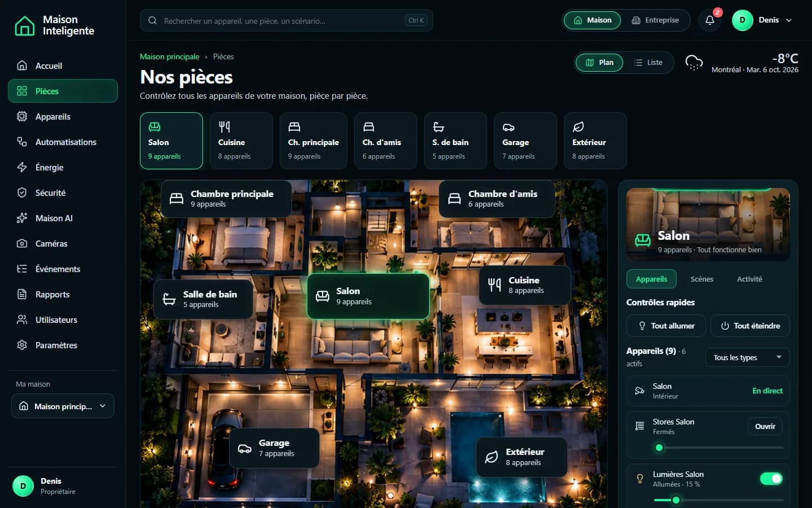Click the Chambre d'amis marker on plan
The width and height of the screenshot is (812, 508).
point(497,199)
